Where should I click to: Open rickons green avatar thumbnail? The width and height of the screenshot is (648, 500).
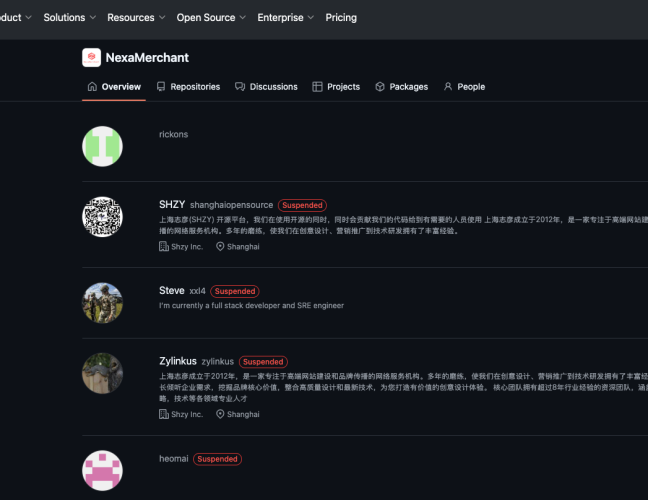[102, 146]
